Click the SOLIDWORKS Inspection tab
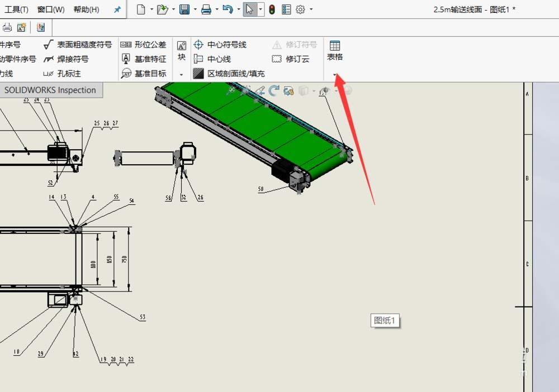The image size is (559, 392). (x=51, y=89)
